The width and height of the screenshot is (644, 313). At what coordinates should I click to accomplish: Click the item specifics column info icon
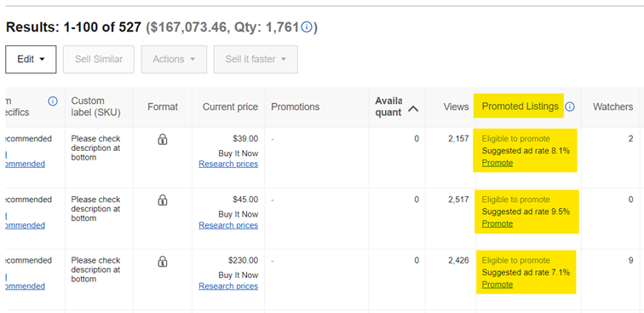(53, 101)
